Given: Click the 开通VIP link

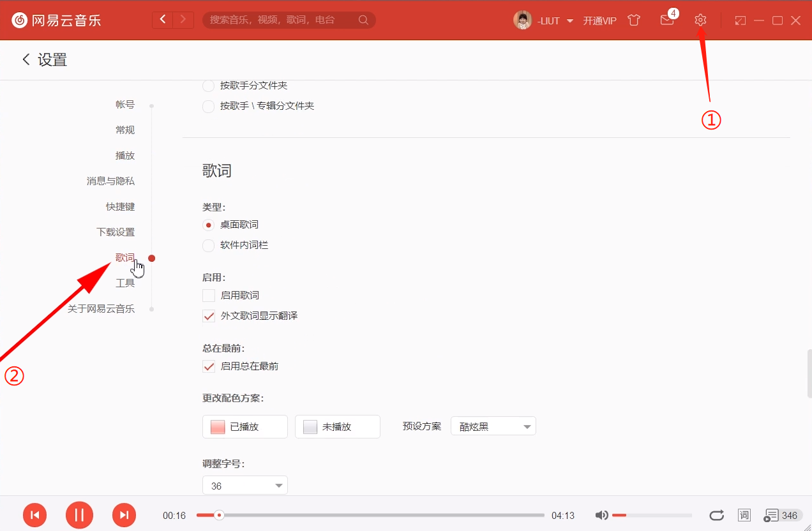Looking at the screenshot, I should 599,20.
